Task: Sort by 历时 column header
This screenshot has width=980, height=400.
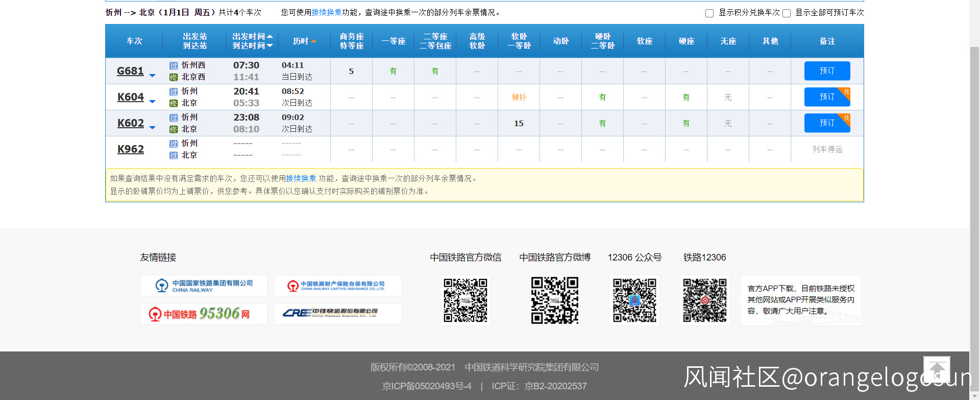Action: [x=304, y=41]
